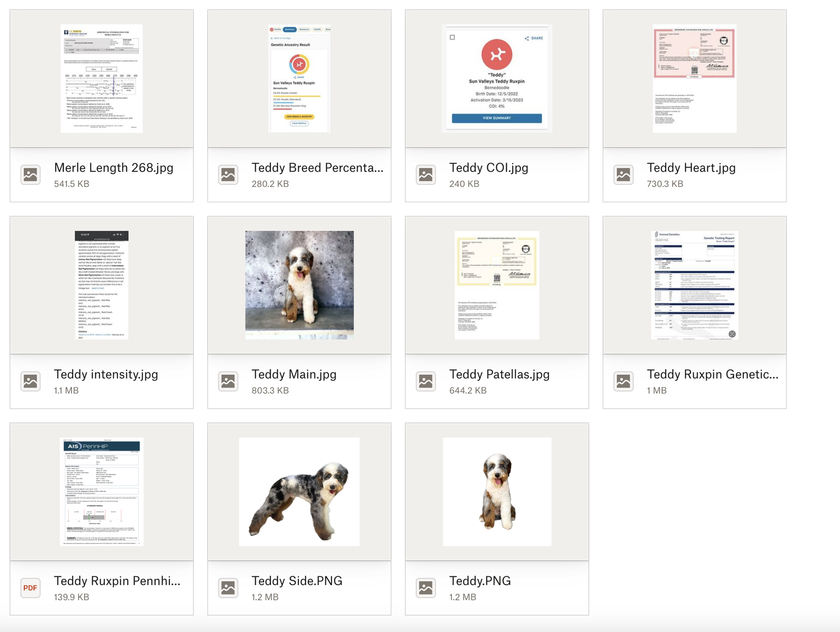Click the image icon for Teddy Main.jpg
The height and width of the screenshot is (632, 840).
pyautogui.click(x=228, y=381)
